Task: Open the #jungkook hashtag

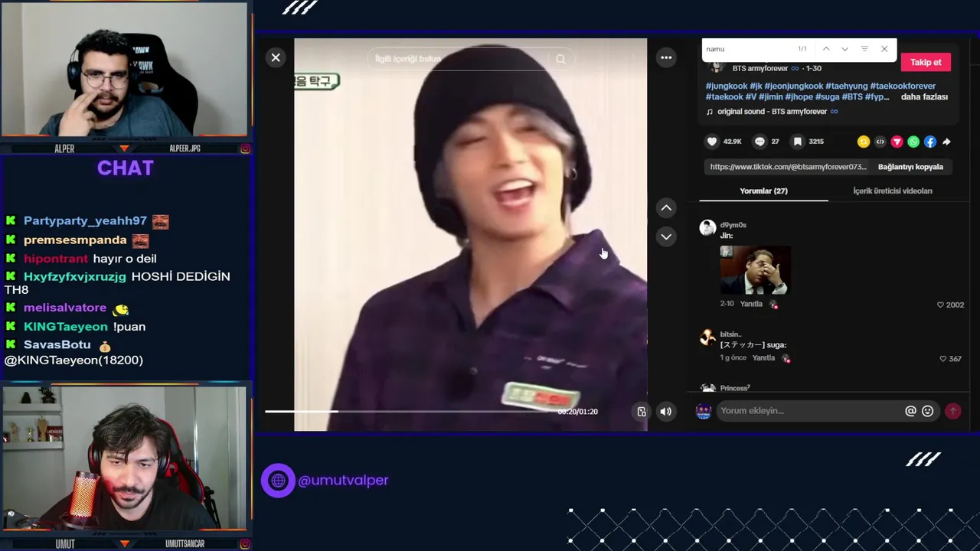Action: click(x=726, y=86)
